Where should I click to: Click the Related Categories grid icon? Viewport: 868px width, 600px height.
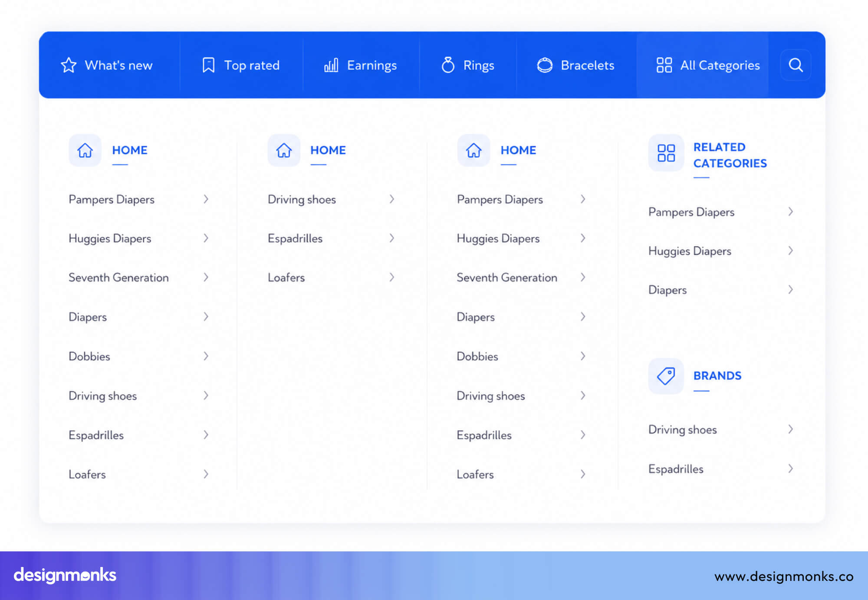click(666, 153)
